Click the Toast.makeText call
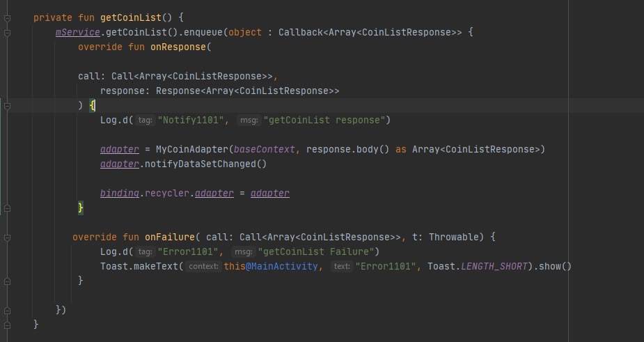The width and height of the screenshot is (644, 342). [142, 266]
